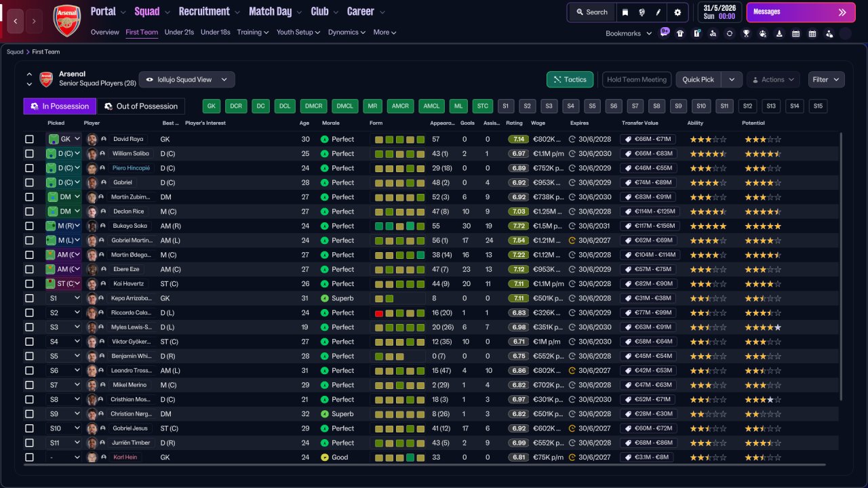Open the lollujo Squad View dropdown
The height and width of the screenshot is (488, 868).
click(x=186, y=79)
